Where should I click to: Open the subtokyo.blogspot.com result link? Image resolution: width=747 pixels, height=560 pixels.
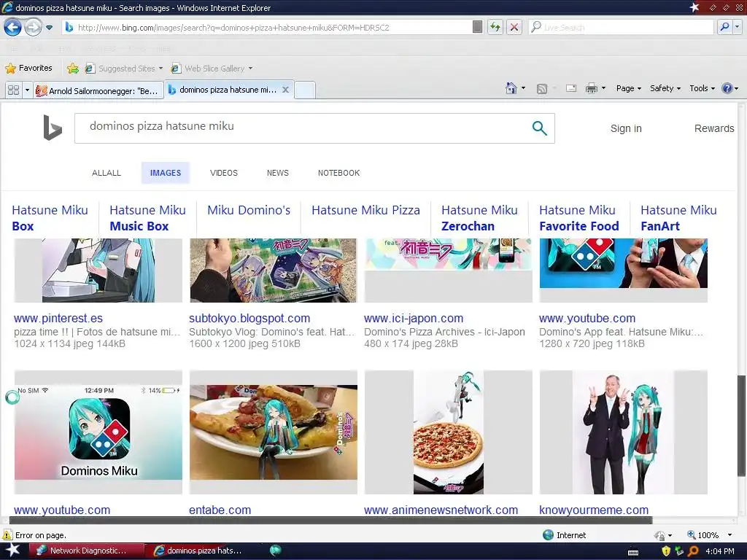click(x=249, y=318)
